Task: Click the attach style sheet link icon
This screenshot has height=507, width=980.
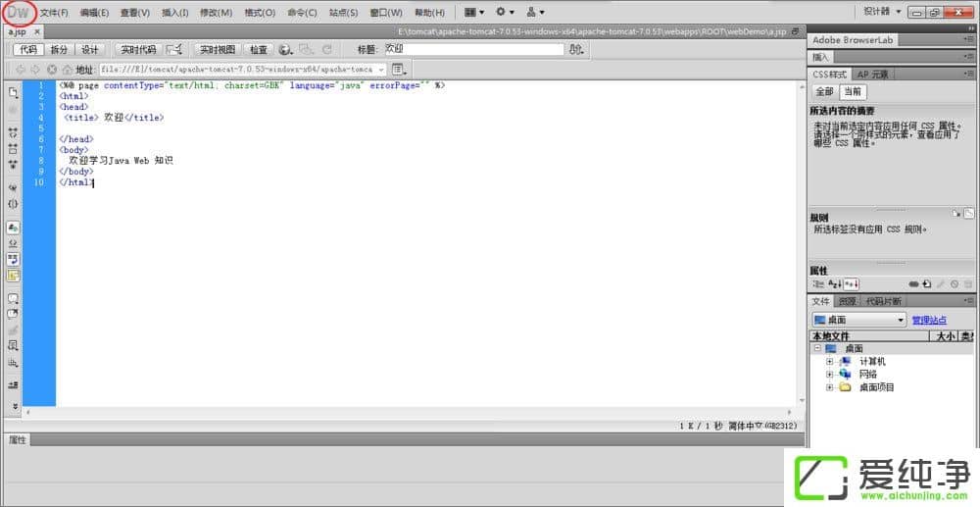Action: coord(913,283)
